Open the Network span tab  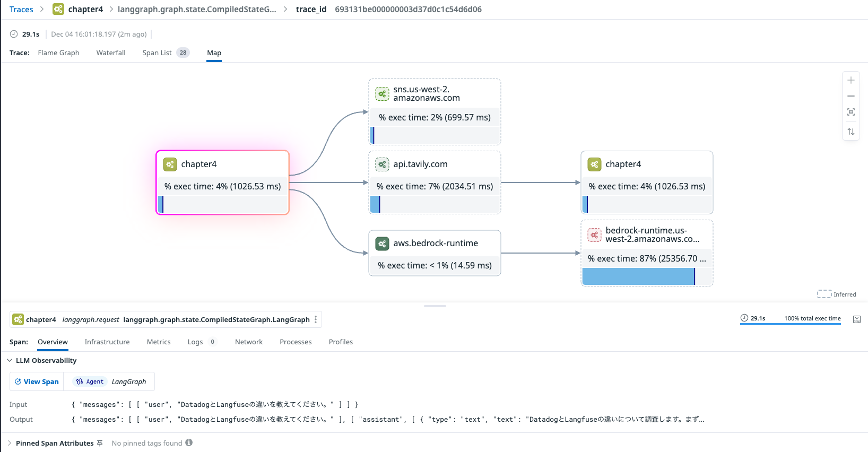tap(249, 342)
